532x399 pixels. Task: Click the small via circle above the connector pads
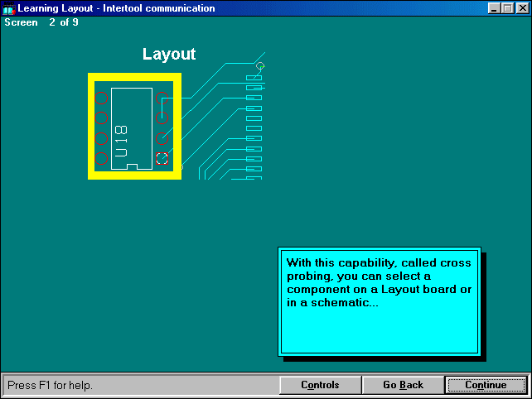(x=260, y=65)
